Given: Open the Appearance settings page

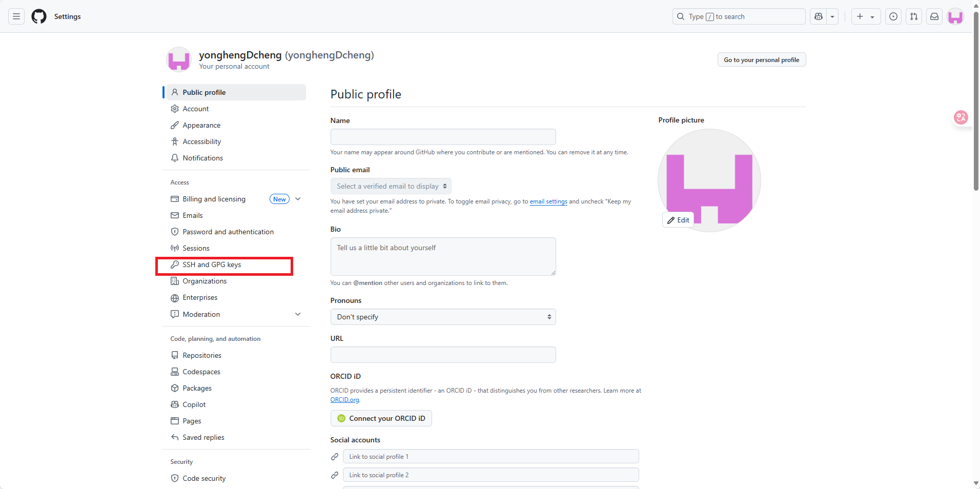Looking at the screenshot, I should (x=201, y=126).
